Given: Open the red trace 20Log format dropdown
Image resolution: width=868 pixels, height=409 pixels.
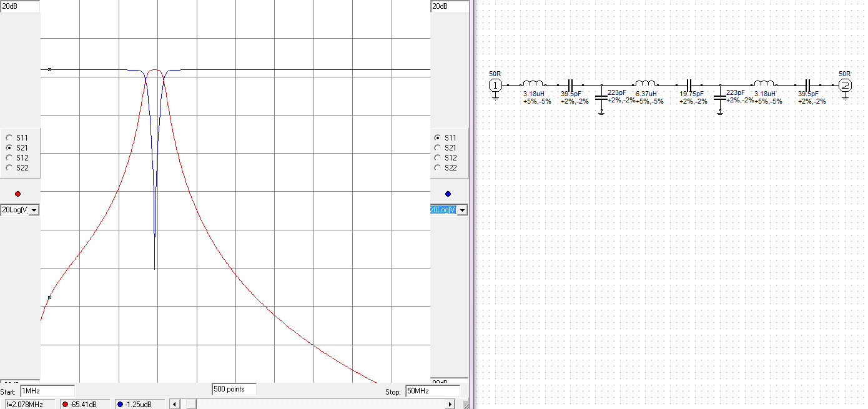Looking at the screenshot, I should (34, 210).
